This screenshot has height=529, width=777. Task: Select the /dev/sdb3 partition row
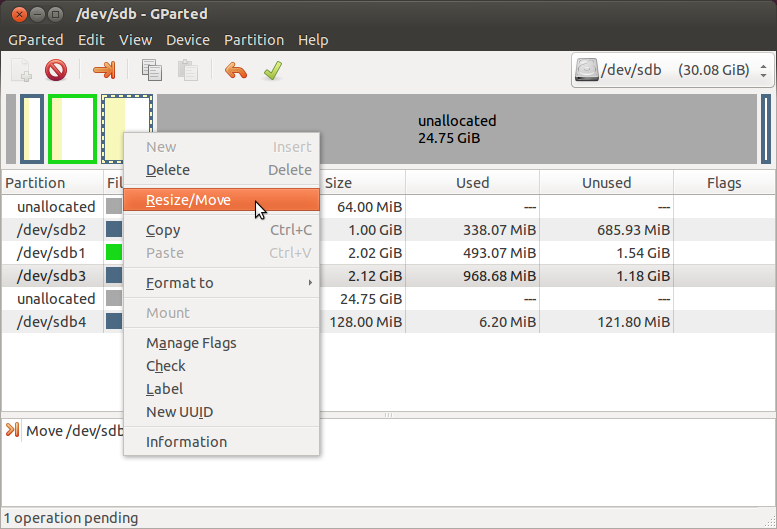[388, 276]
